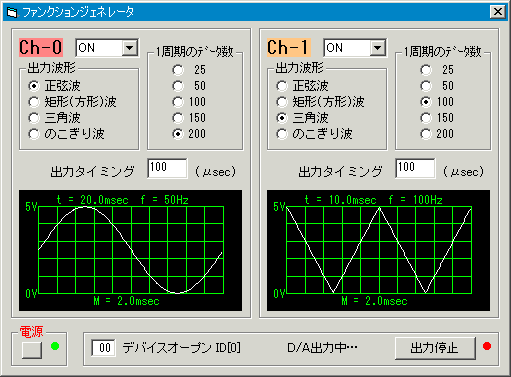
Task: Click the red Ch-0 label
Action: click(41, 47)
